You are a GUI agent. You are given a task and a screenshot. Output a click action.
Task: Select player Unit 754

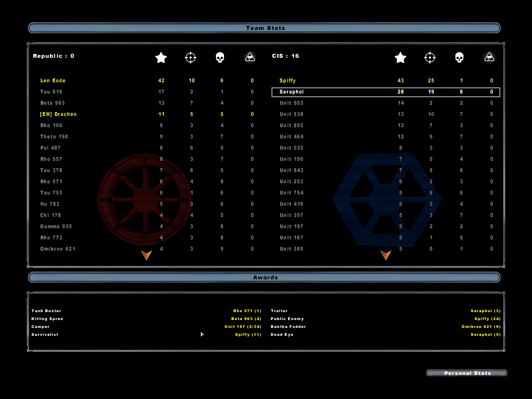(x=291, y=193)
